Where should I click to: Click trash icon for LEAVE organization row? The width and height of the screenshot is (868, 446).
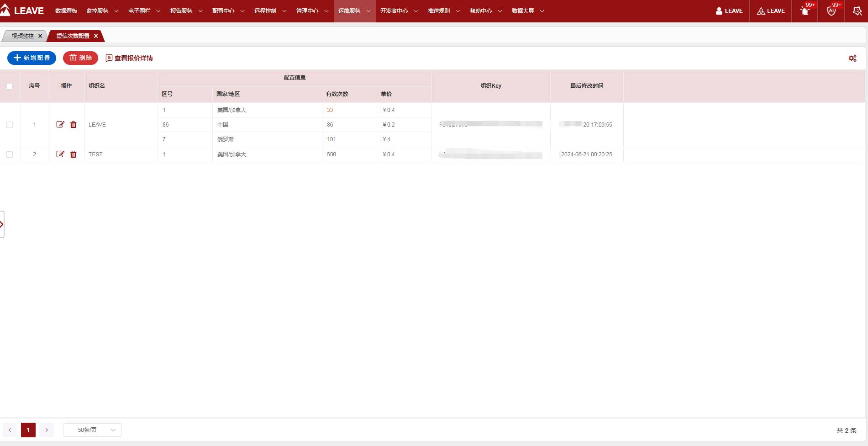(x=73, y=125)
